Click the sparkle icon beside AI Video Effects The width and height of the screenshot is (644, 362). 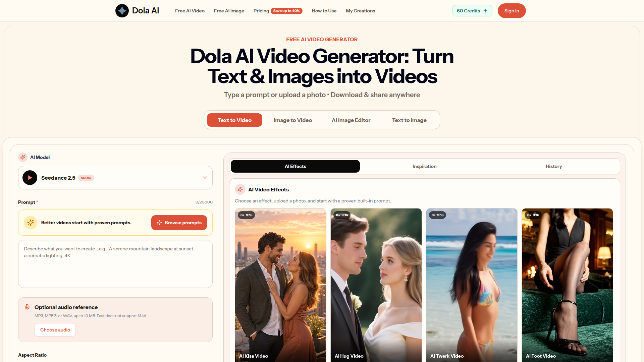(240, 189)
